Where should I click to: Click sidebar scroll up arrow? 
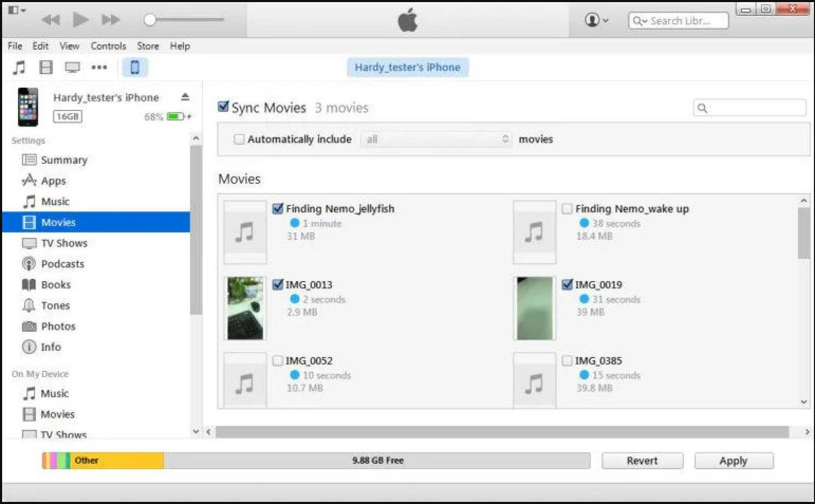196,138
